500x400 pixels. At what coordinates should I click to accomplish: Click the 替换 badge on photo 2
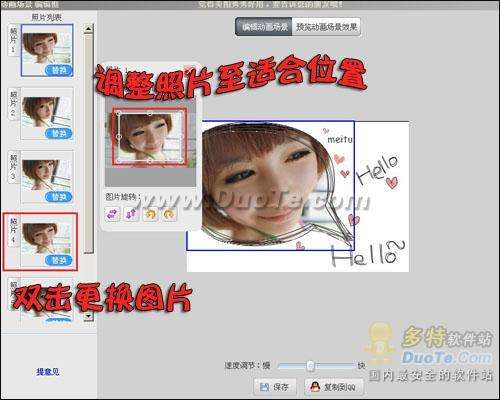click(59, 134)
